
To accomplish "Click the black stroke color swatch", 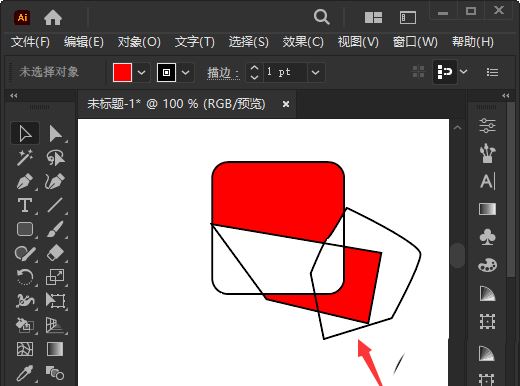I will pos(166,72).
